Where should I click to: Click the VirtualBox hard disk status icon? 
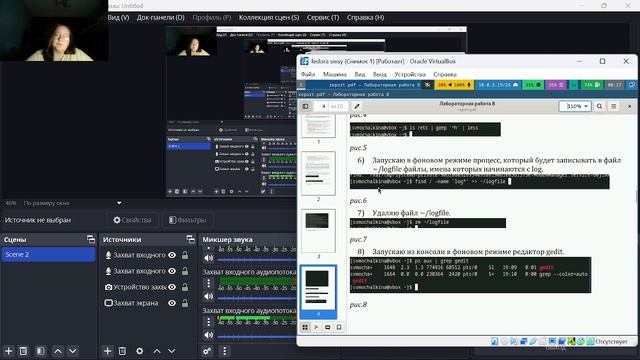point(494,341)
